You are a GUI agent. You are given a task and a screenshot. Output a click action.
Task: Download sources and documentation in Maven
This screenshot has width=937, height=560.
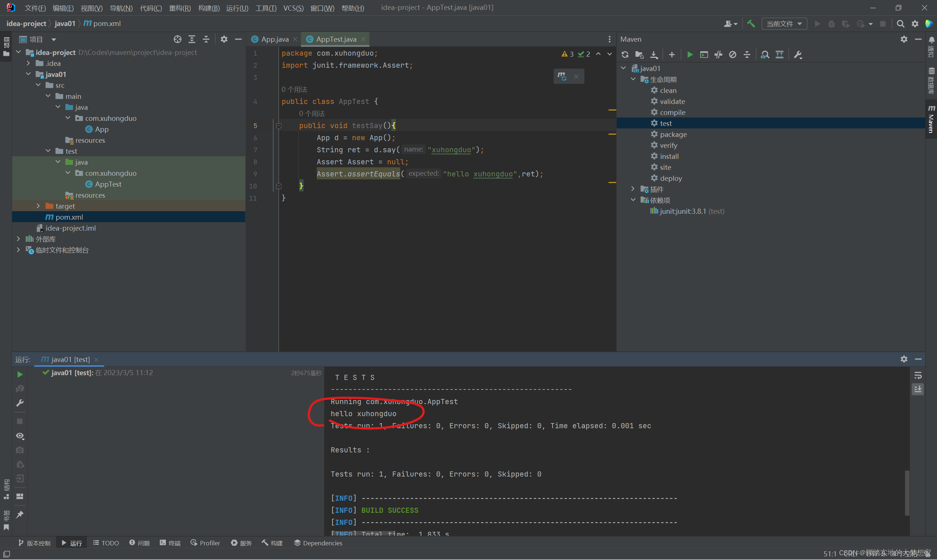click(654, 55)
